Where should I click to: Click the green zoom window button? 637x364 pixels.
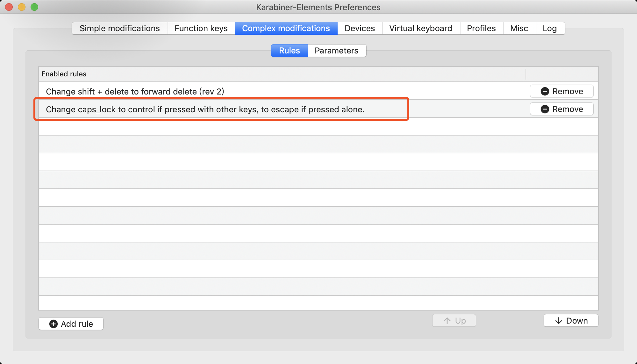(34, 7)
